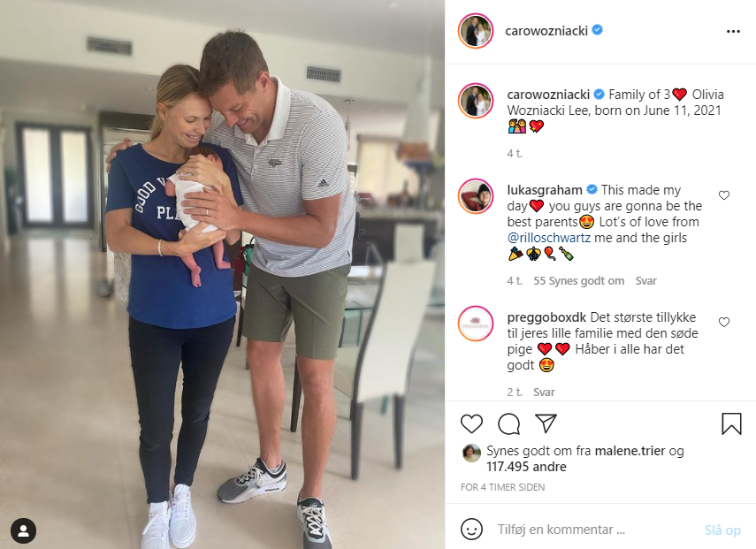756x549 pixels.
Task: Open comment bubble icon below post
Action: point(508,423)
